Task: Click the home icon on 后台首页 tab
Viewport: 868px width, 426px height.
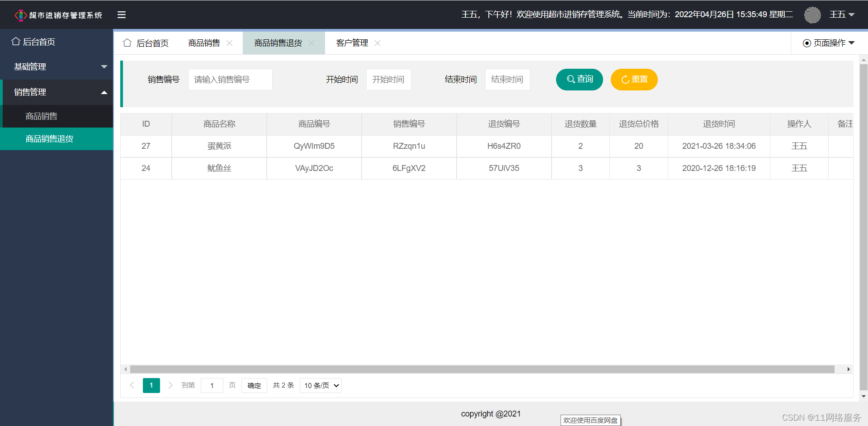Action: [127, 43]
